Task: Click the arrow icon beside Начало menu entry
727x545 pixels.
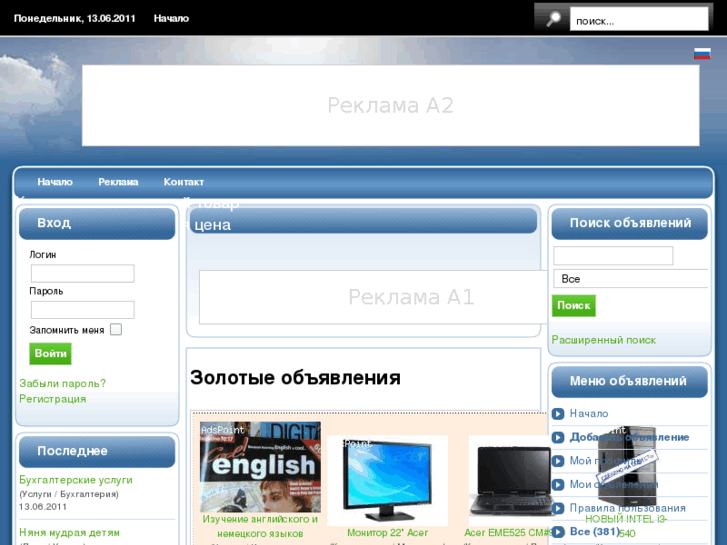Action: (x=558, y=414)
